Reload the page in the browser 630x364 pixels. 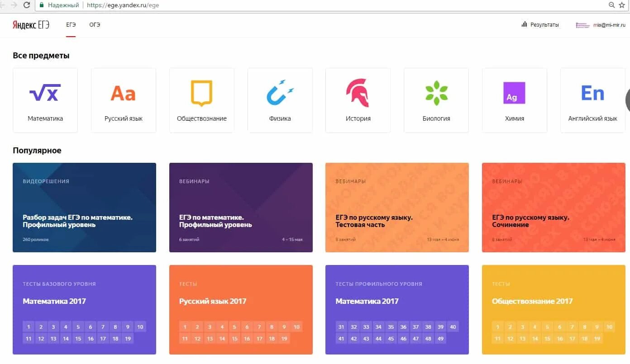click(x=27, y=5)
